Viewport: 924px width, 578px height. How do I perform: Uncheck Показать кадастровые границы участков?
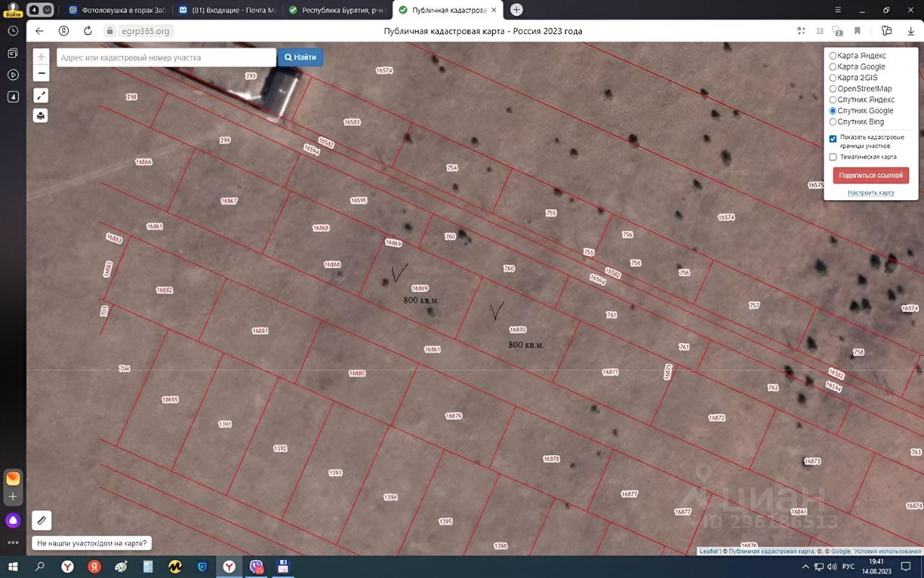pos(833,138)
